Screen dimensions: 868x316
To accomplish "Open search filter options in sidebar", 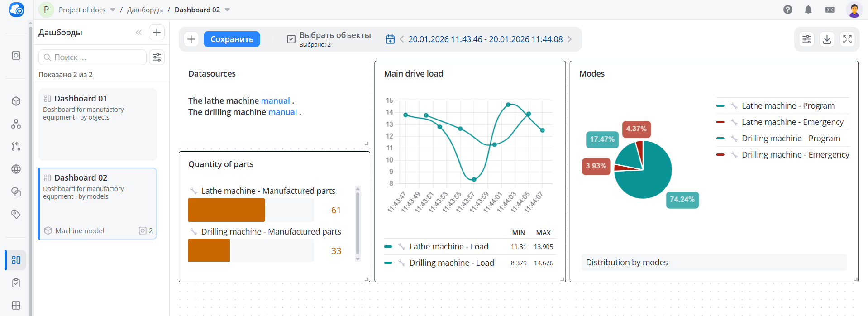I will click(x=157, y=57).
